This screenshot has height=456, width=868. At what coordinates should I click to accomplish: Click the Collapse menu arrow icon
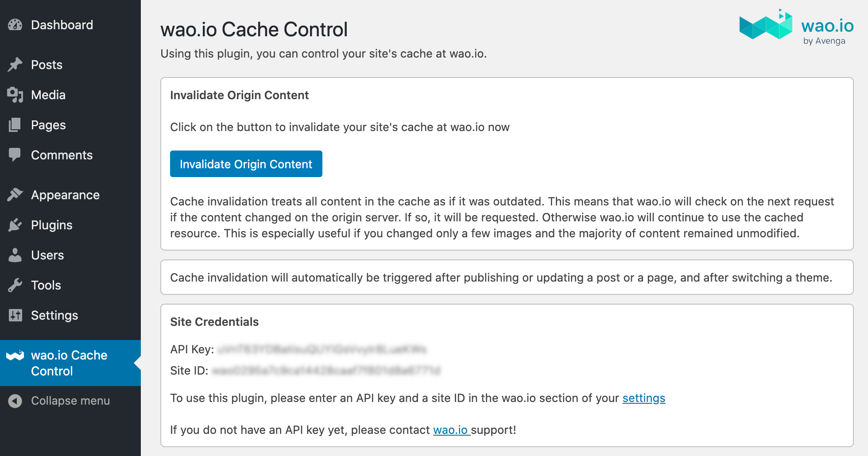[15, 401]
